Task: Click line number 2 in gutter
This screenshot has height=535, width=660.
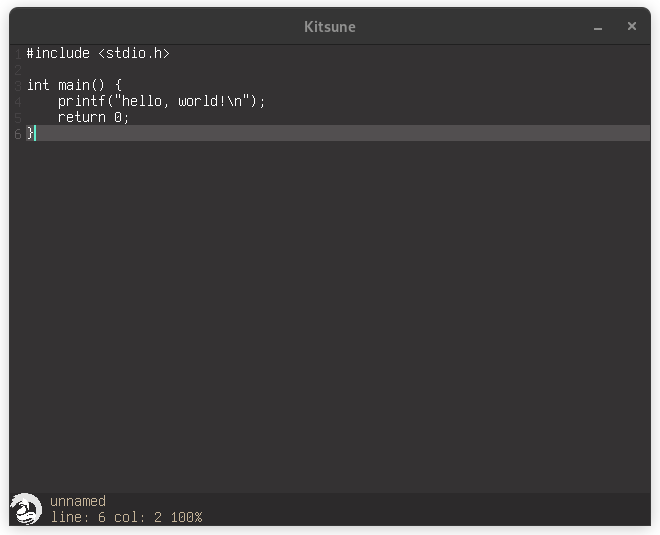Action: 18,70
